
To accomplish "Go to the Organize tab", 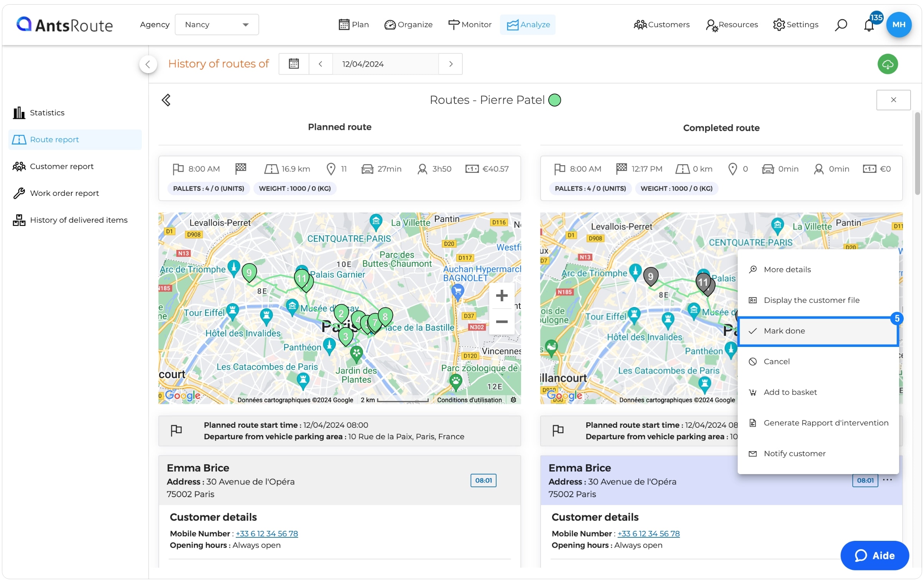I will (x=408, y=25).
